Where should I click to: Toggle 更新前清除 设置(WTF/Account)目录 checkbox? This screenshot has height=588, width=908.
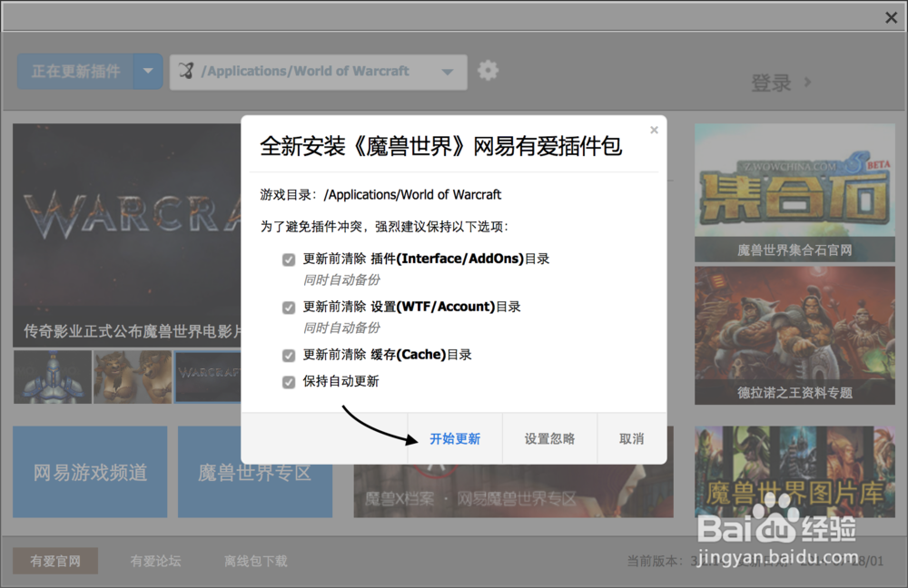coord(289,308)
